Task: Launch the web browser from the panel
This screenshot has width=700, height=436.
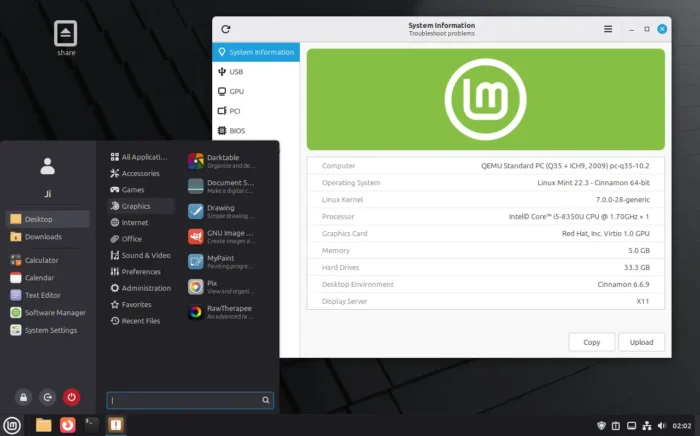Action: pyautogui.click(x=67, y=425)
